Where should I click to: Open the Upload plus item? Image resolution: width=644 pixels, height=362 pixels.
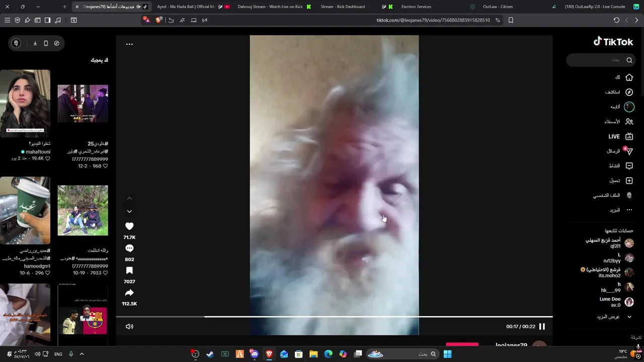pyautogui.click(x=621, y=180)
